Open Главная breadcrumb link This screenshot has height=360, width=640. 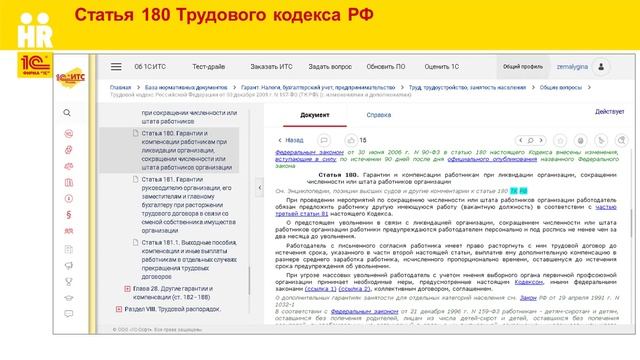(120, 87)
